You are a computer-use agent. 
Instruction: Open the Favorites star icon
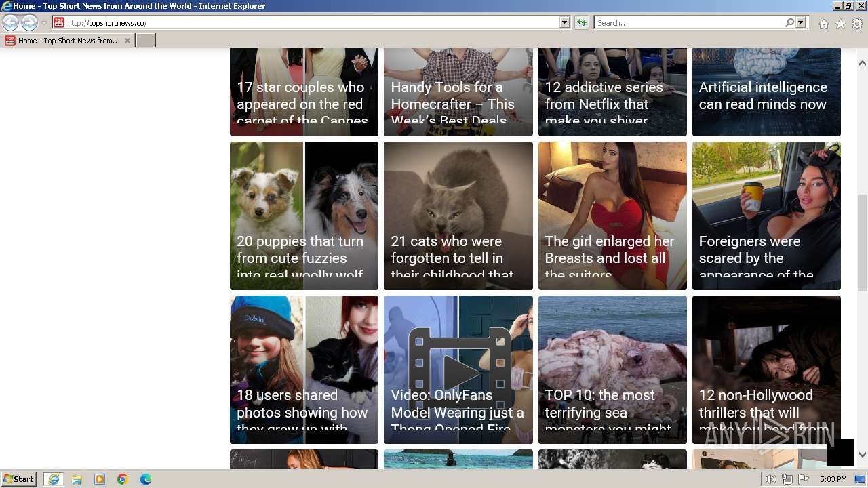click(x=840, y=24)
